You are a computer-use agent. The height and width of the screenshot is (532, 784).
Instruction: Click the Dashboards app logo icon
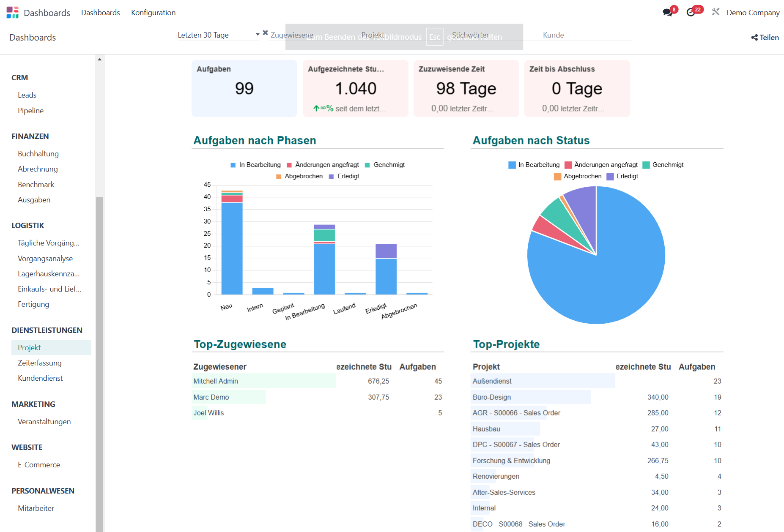(12, 12)
